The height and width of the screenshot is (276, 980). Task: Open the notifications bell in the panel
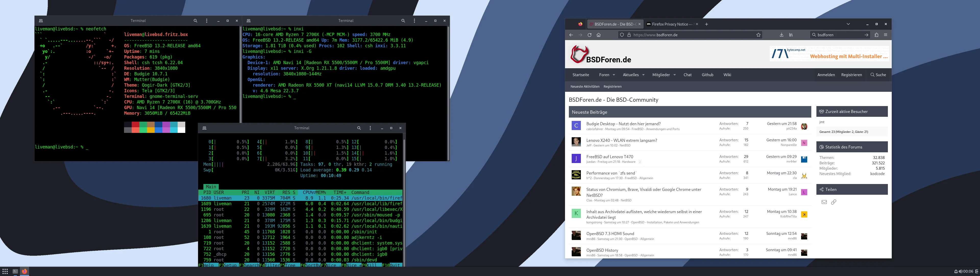pyautogui.click(x=956, y=272)
